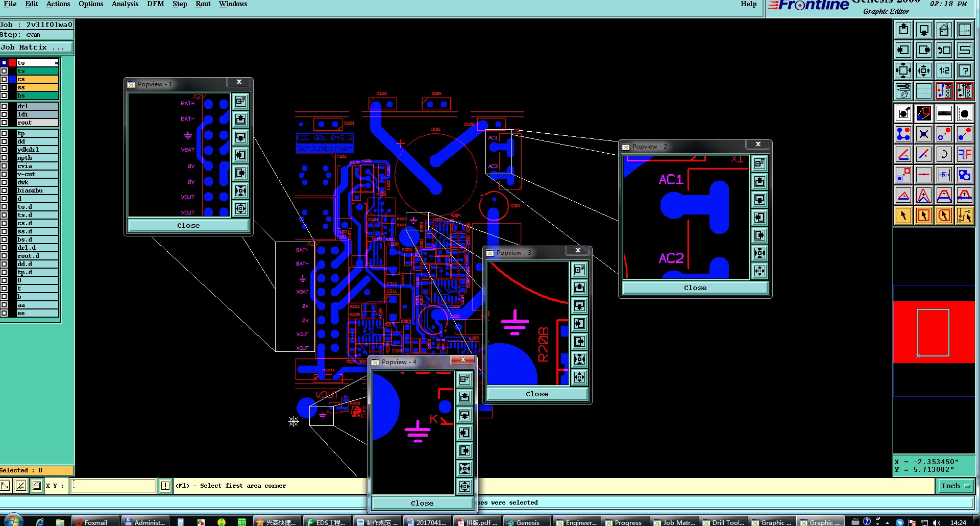Screen dimensions: 980x526
Task: Click zoom in icon in Popview - 3
Action: pyautogui.click(x=579, y=359)
